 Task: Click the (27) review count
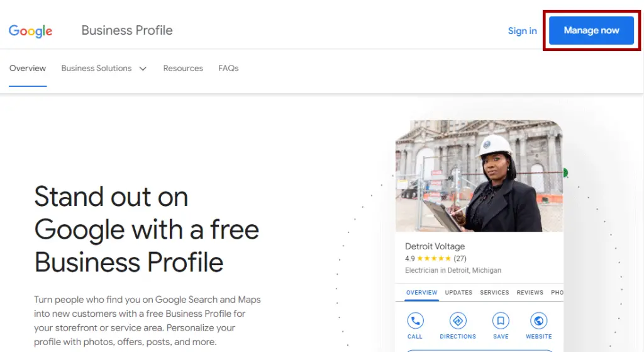pos(460,259)
